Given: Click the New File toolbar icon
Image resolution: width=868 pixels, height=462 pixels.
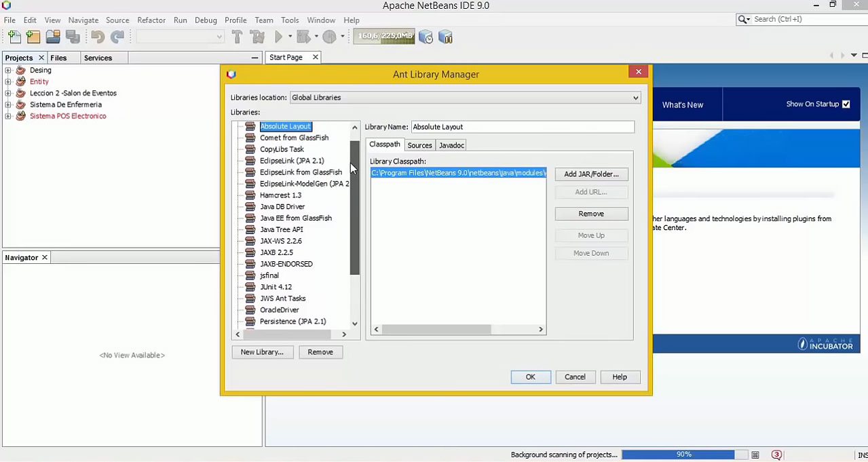Looking at the screenshot, I should [14, 37].
